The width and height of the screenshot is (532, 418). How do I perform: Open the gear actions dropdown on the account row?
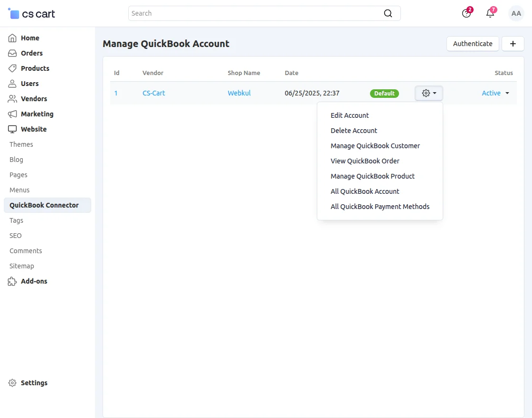click(x=428, y=93)
